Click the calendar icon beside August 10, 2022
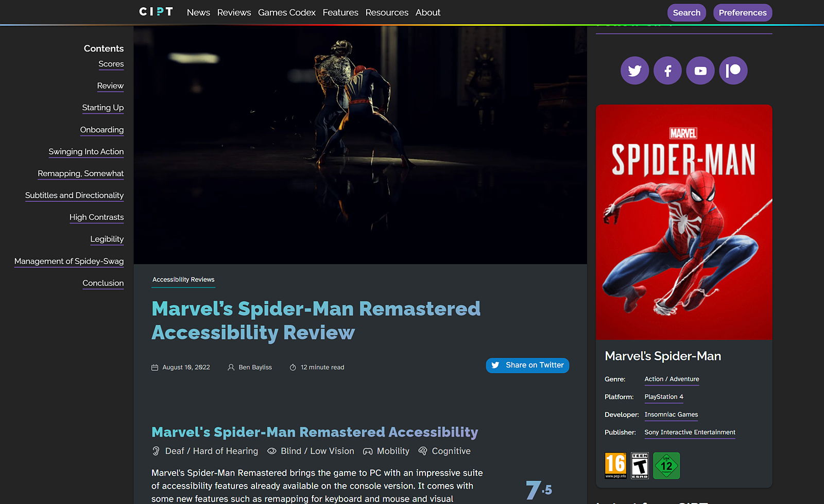The width and height of the screenshot is (824, 504). coord(154,368)
